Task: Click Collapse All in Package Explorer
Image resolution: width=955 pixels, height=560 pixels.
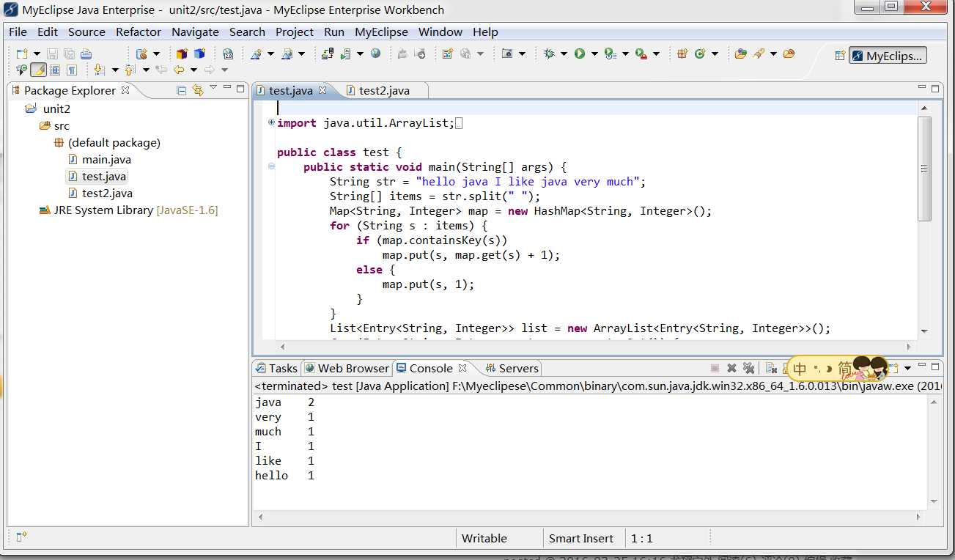Action: click(x=182, y=90)
